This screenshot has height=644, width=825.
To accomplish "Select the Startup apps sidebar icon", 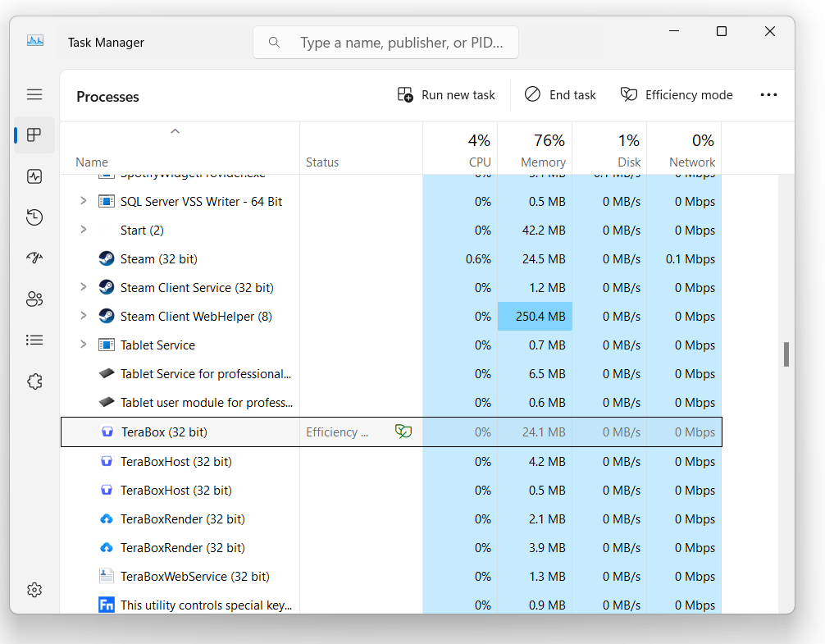I will click(34, 258).
